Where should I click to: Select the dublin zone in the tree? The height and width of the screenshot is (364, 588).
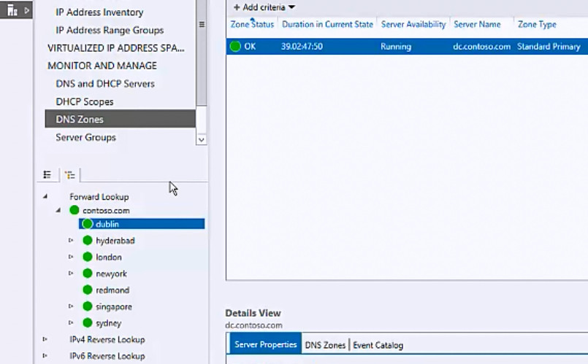tap(107, 225)
